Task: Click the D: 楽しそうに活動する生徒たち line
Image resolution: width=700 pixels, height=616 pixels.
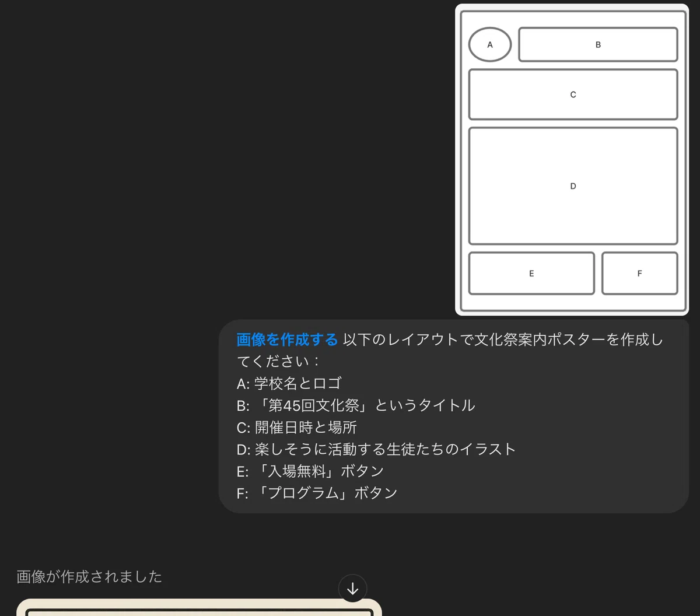Action: point(376,449)
